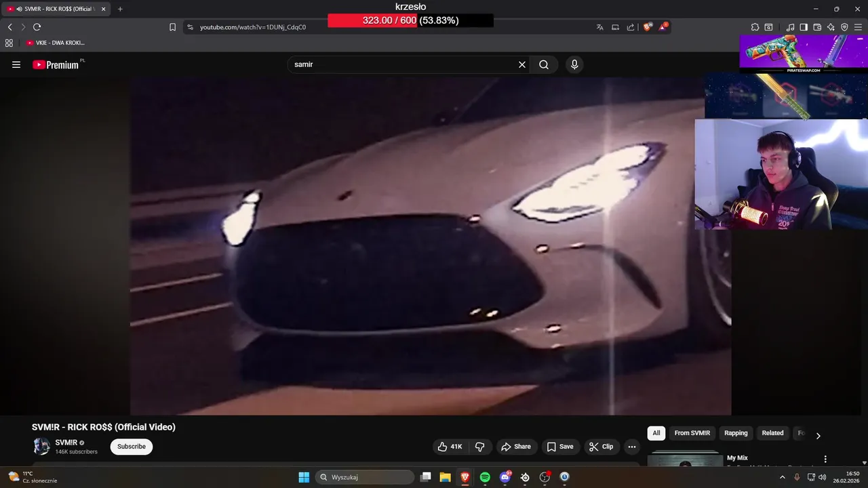
Task: Close the SVM!R browser tab
Action: coord(104,9)
